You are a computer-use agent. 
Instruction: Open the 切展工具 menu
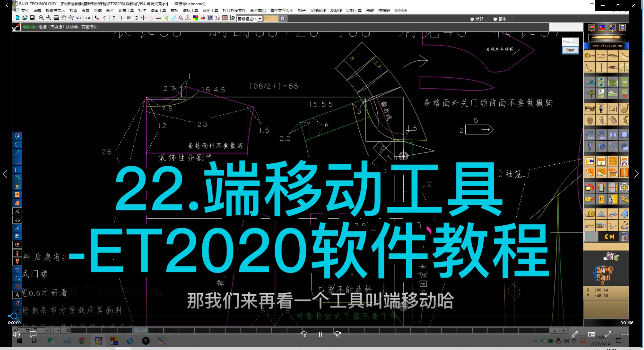tap(126, 10)
